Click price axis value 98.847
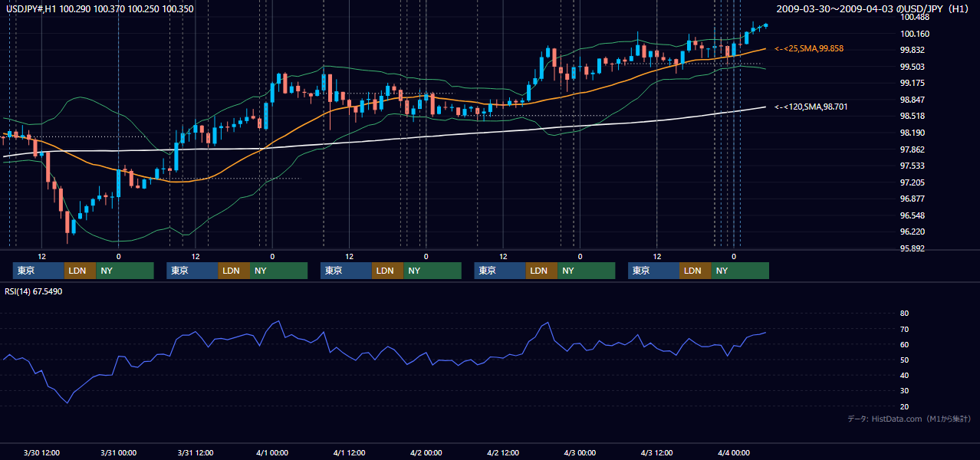The width and height of the screenshot is (980, 460). [x=913, y=100]
